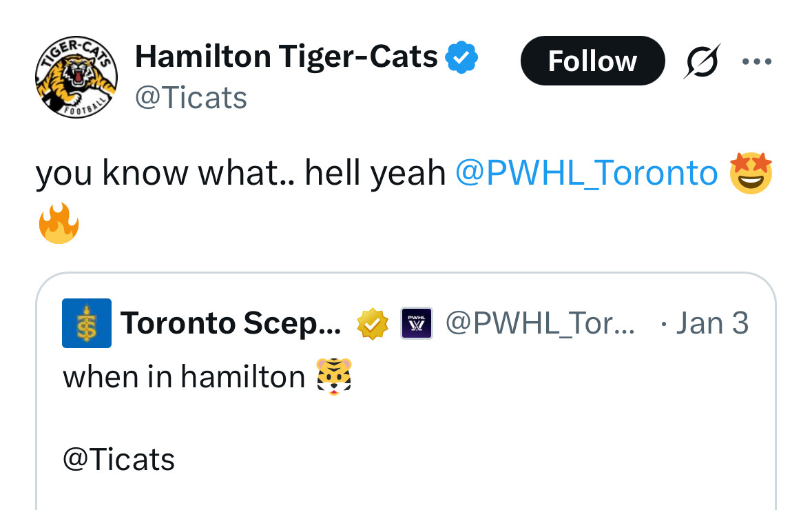
Task: Open the quoted tweet text "when in hamilton"
Action: pyautogui.click(x=184, y=377)
